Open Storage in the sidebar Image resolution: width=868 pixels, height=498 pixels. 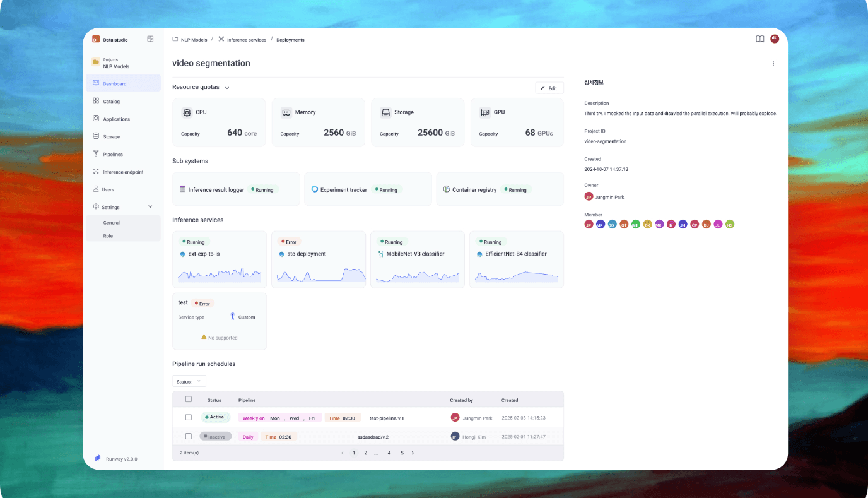(111, 137)
